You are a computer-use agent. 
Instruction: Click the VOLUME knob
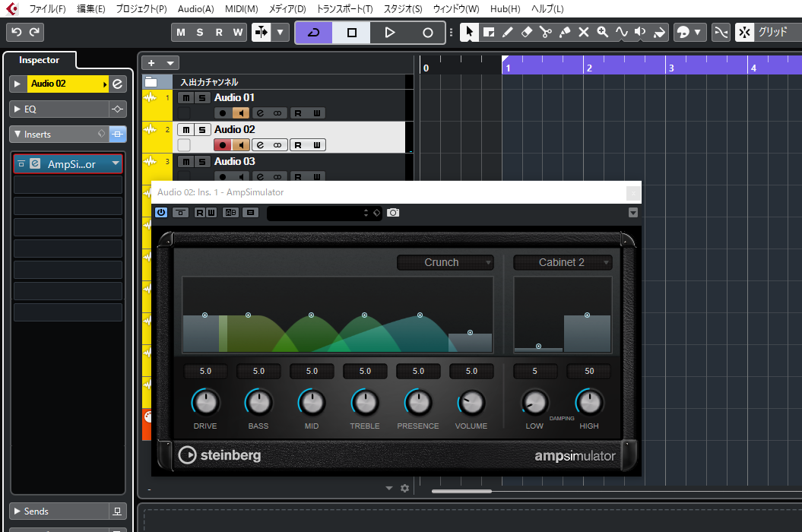click(x=471, y=402)
